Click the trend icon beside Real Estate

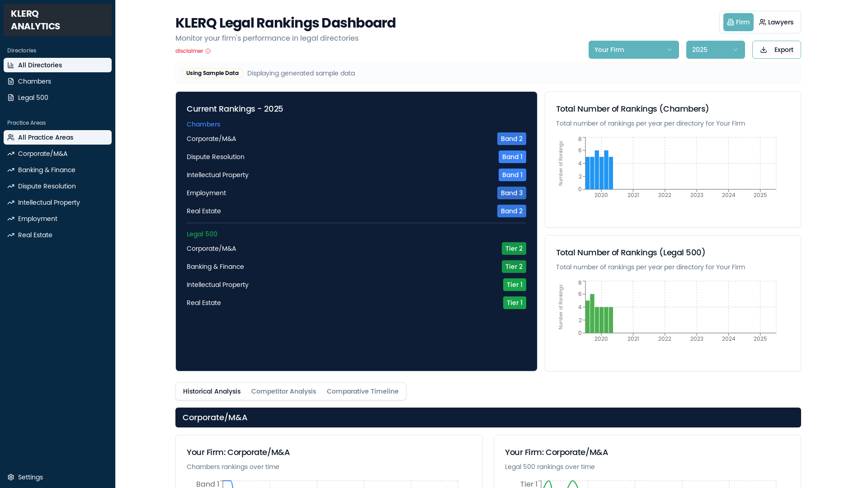point(11,235)
